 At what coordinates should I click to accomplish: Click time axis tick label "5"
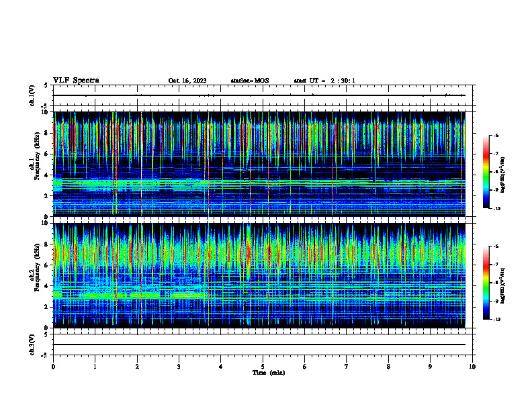click(263, 367)
